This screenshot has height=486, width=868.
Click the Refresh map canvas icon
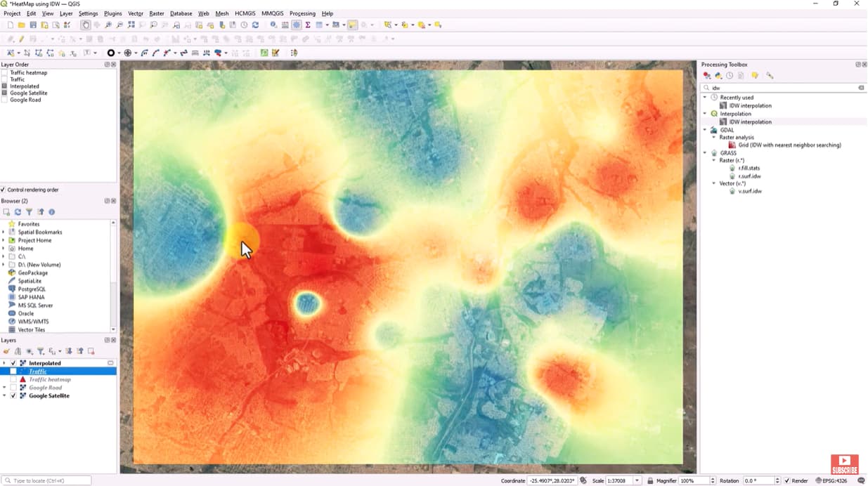click(255, 25)
